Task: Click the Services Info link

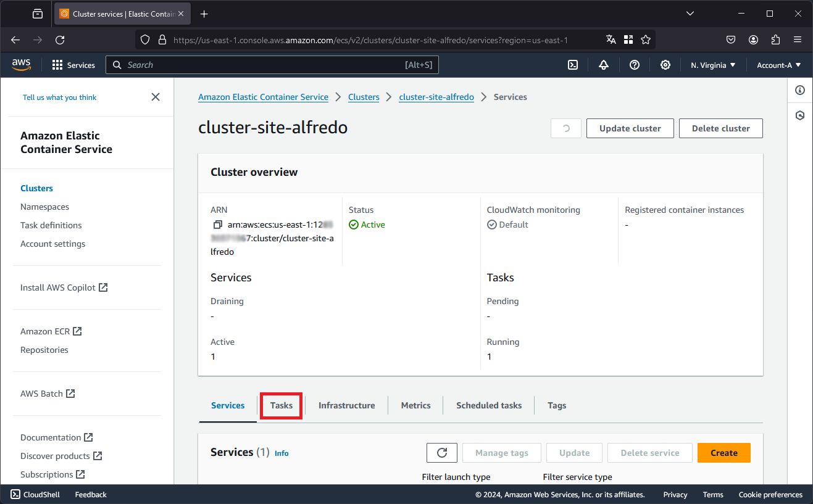Action: [281, 453]
